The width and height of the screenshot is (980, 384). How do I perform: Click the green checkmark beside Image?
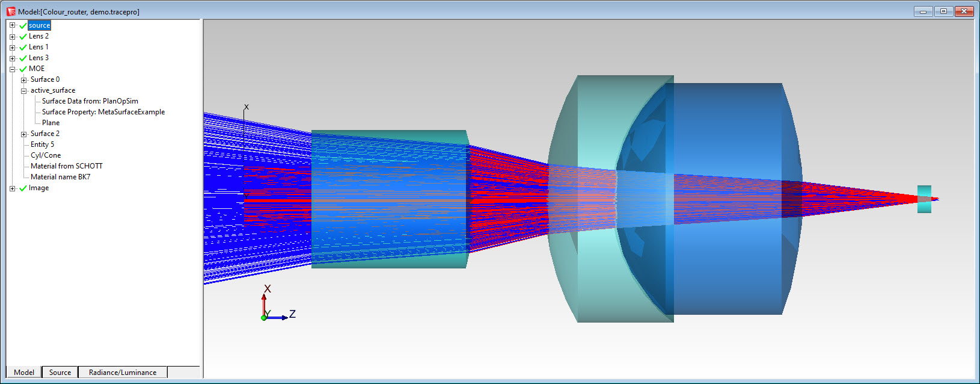click(x=23, y=188)
